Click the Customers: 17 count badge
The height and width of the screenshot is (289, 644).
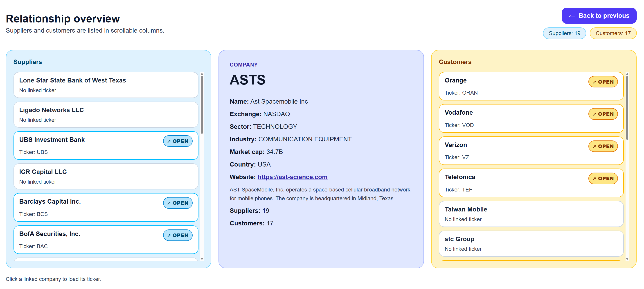tap(612, 33)
